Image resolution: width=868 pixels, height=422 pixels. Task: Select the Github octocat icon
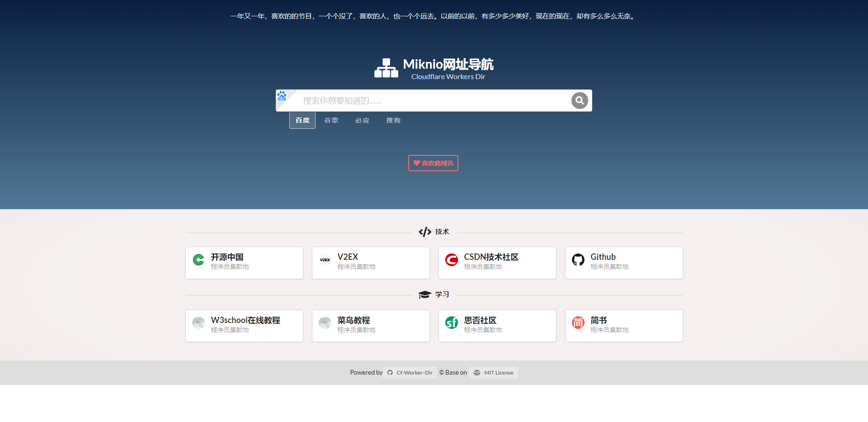578,260
